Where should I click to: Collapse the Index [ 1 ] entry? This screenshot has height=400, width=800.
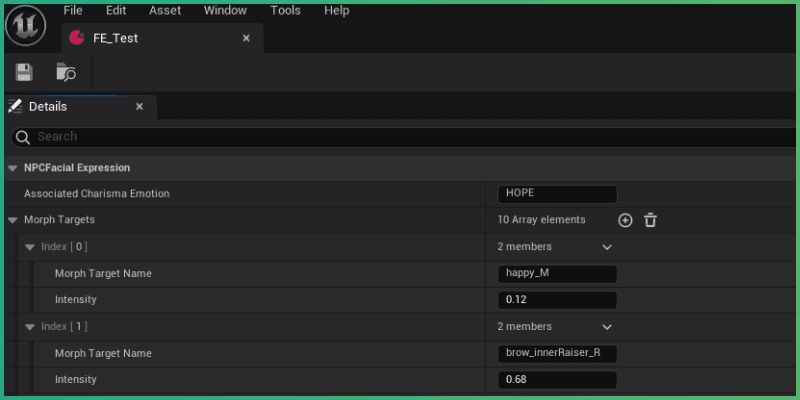[x=30, y=327]
